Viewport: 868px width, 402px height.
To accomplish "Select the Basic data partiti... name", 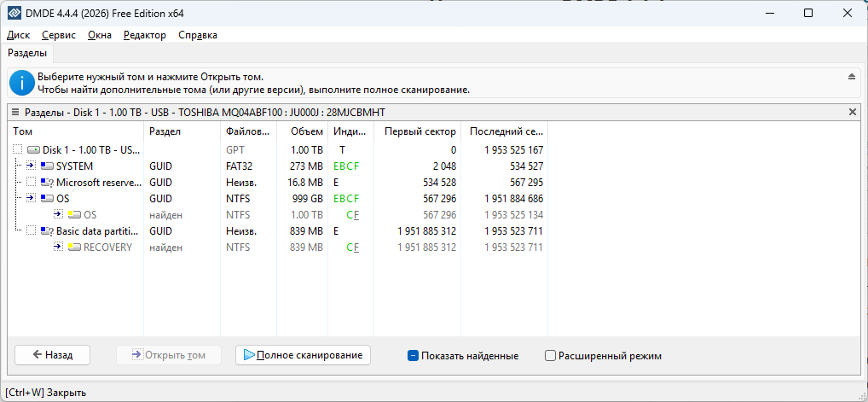I will (x=97, y=231).
